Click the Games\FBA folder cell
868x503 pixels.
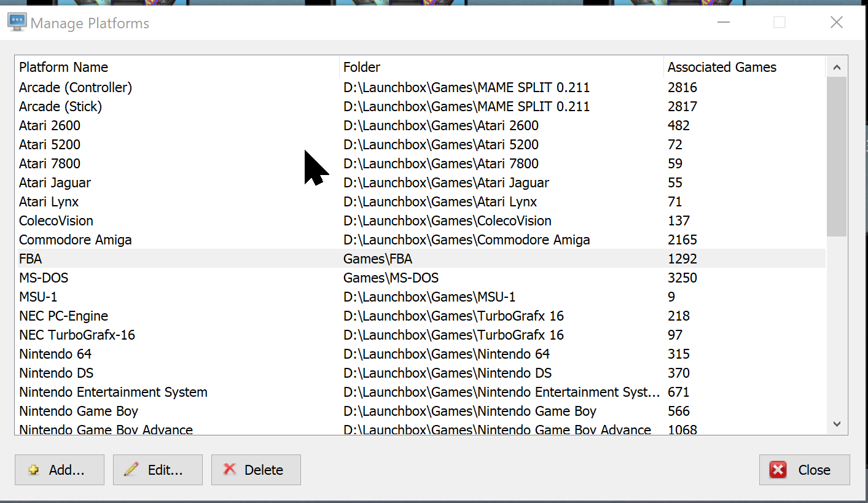tap(378, 259)
